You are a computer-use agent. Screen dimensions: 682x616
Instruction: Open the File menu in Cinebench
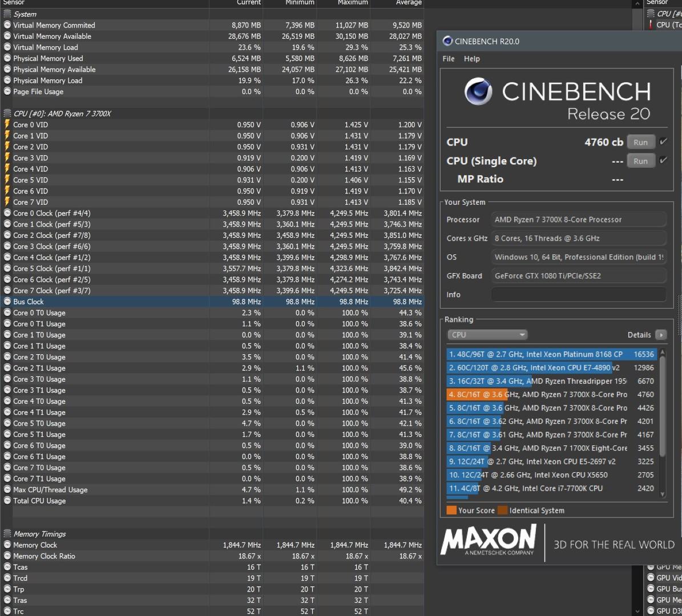point(449,59)
